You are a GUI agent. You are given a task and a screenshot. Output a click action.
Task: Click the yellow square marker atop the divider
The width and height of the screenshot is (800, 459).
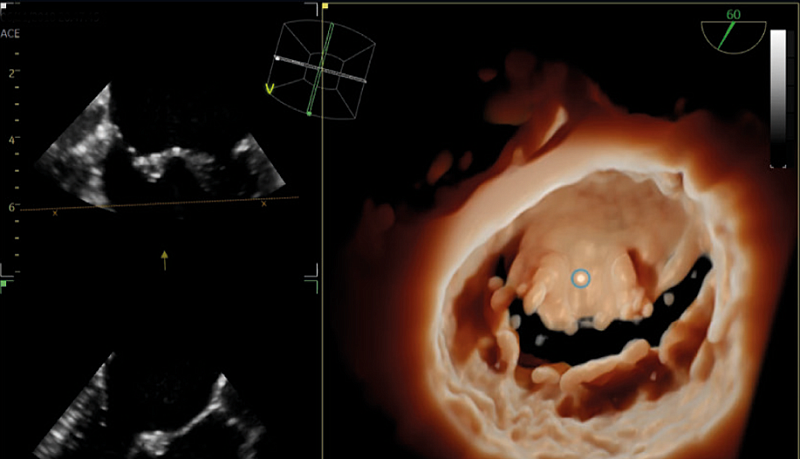(x=325, y=5)
